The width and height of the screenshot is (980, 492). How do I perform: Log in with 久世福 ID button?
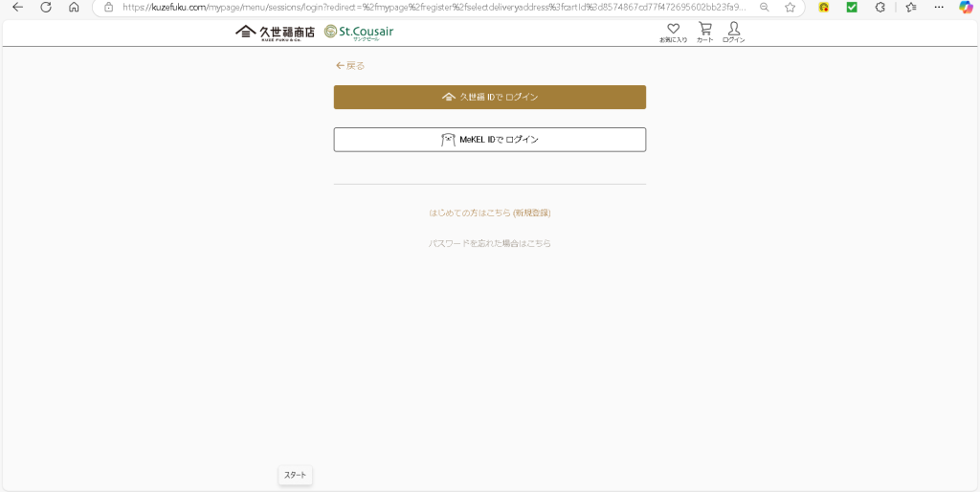click(489, 98)
